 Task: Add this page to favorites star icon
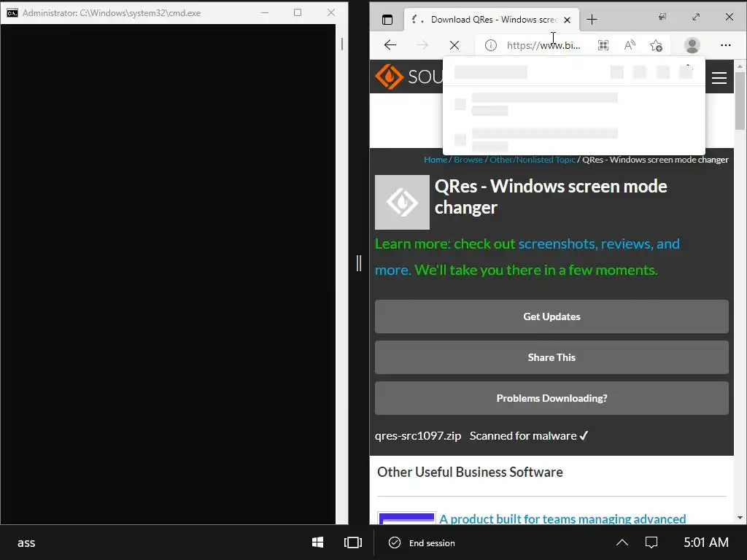656,45
